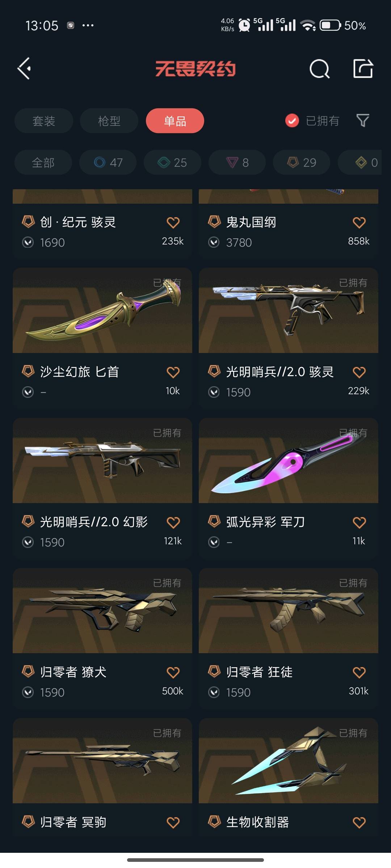Filter by orange tier showing 29
The image size is (391, 868).
click(302, 162)
